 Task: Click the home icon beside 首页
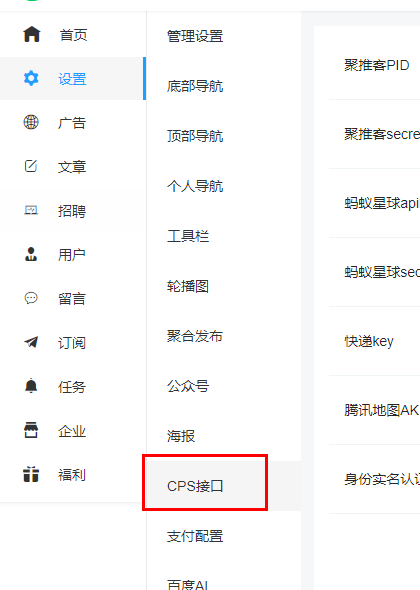(x=32, y=34)
